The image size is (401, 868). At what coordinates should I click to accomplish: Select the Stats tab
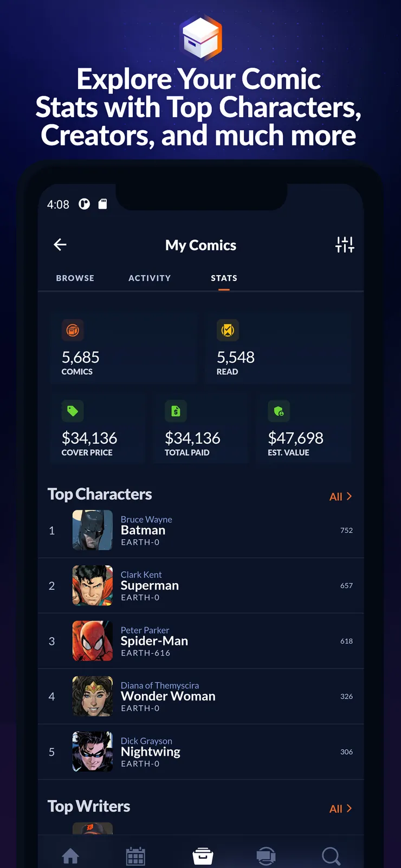click(224, 278)
